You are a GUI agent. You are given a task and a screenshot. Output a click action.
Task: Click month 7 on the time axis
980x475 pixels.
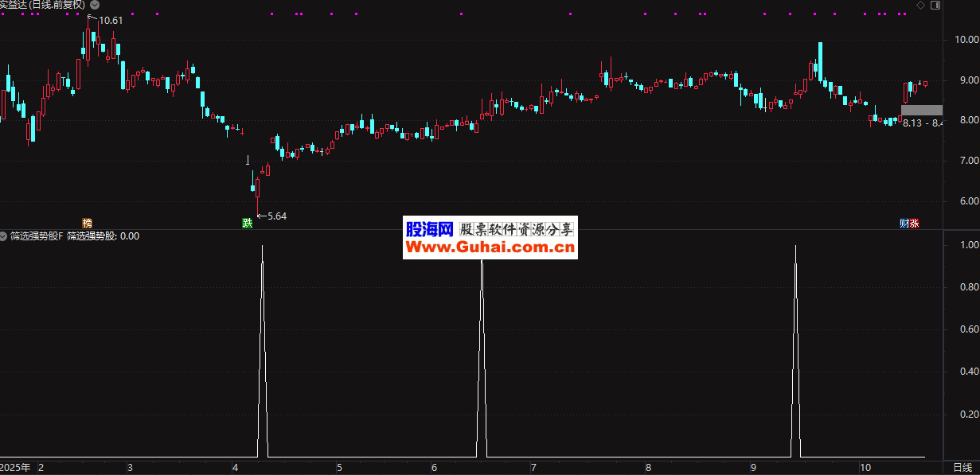[533, 467]
